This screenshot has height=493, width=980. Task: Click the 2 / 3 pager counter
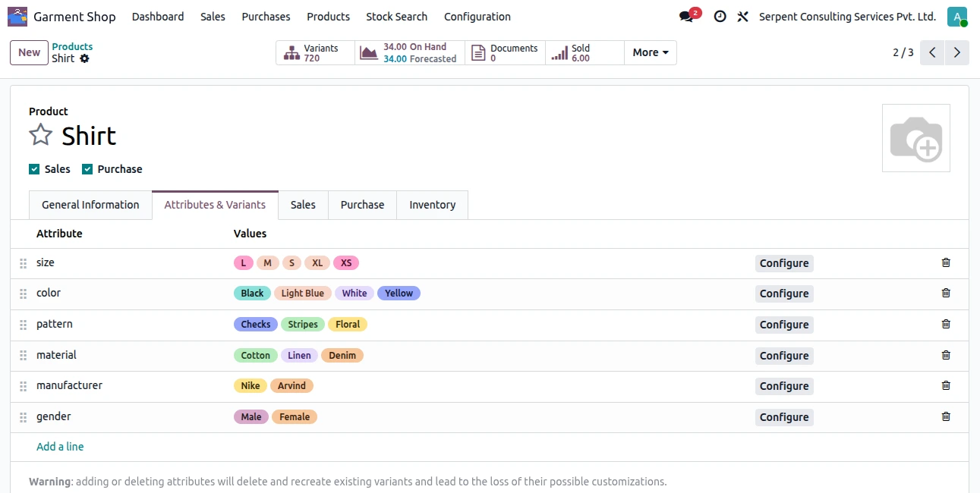903,52
